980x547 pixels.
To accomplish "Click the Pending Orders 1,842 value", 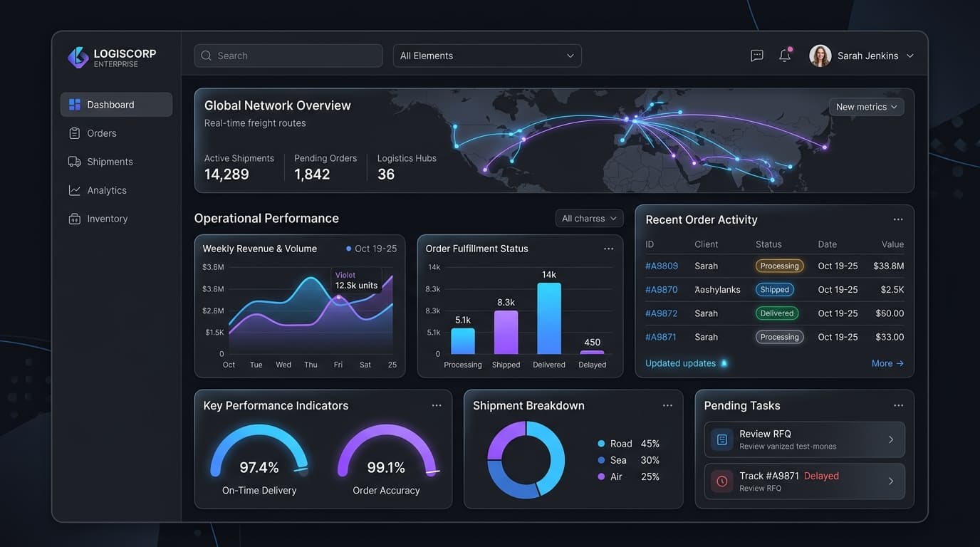I will tap(312, 174).
